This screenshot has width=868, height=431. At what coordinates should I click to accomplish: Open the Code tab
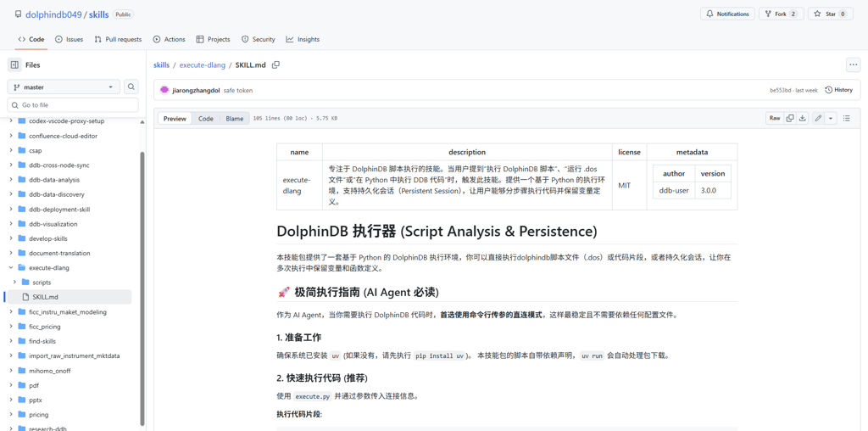(31, 39)
